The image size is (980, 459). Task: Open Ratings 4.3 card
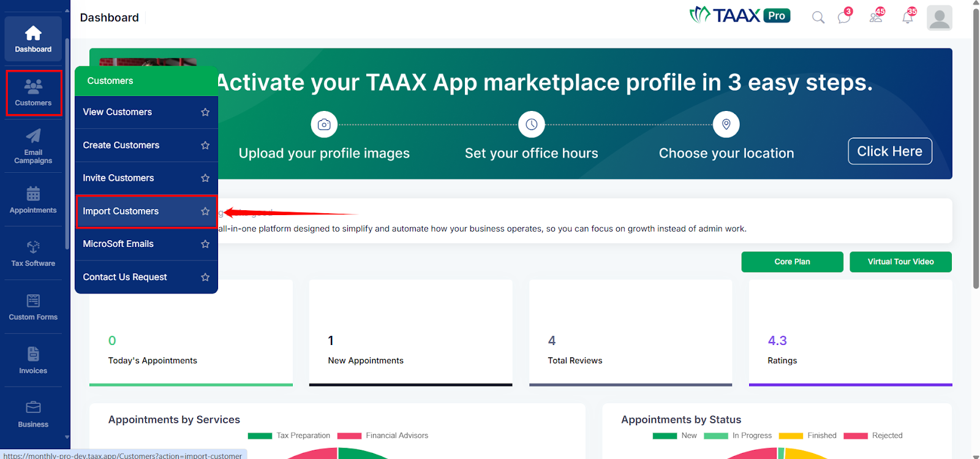pyautogui.click(x=850, y=333)
